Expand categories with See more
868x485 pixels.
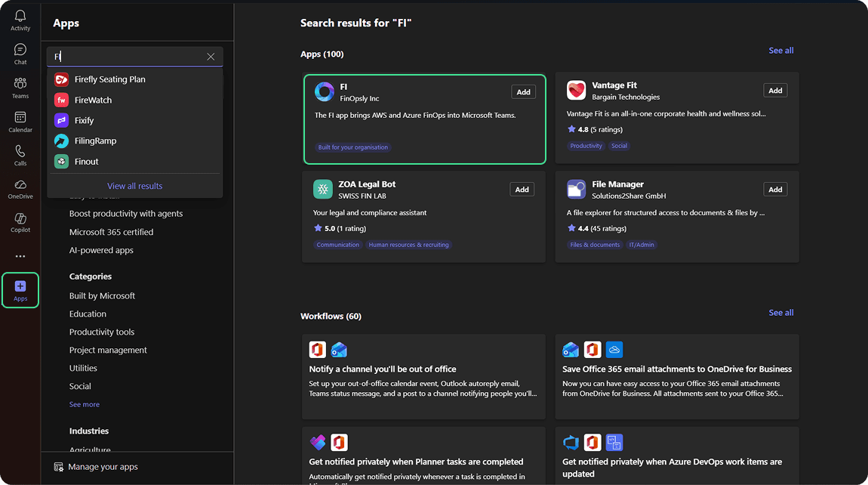click(84, 405)
